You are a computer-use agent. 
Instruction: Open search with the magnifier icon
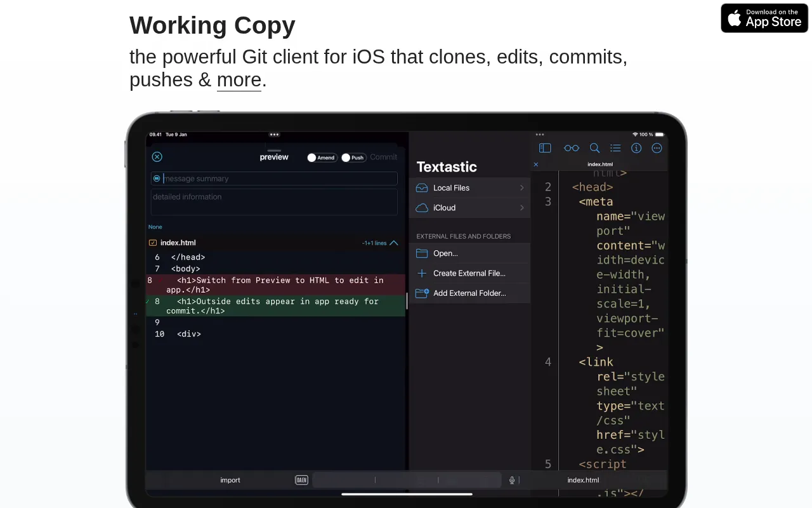(x=594, y=148)
